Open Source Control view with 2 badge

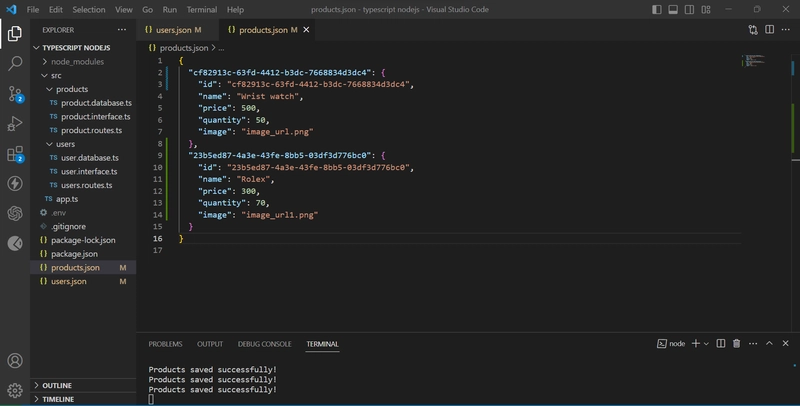click(15, 94)
